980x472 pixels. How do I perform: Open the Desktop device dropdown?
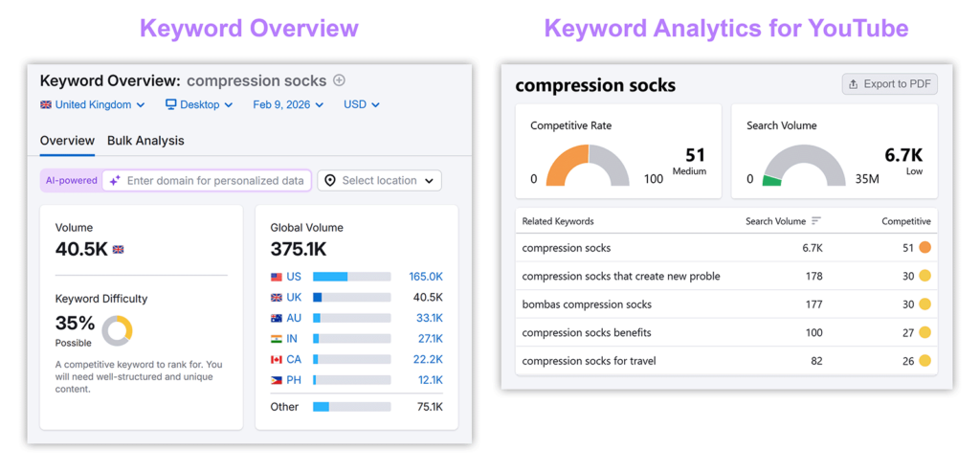click(199, 105)
